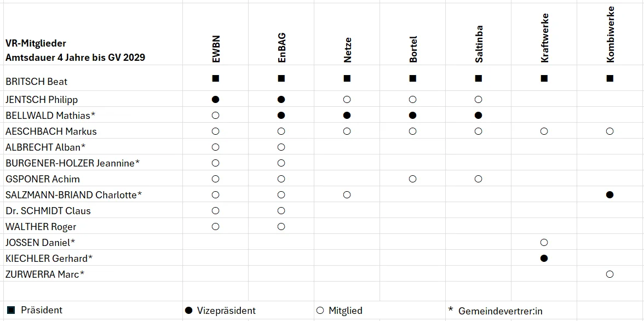Select the Gemeindevertrer:in legend text

500,311
